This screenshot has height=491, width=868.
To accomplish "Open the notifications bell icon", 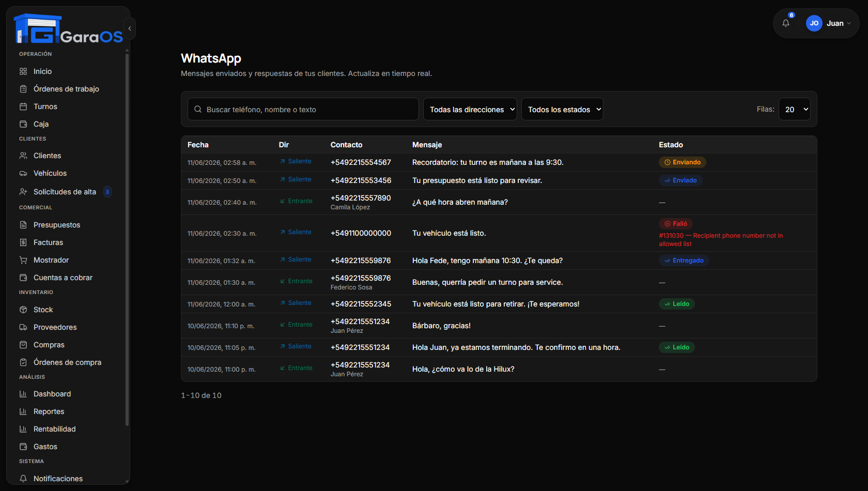I will pyautogui.click(x=786, y=23).
